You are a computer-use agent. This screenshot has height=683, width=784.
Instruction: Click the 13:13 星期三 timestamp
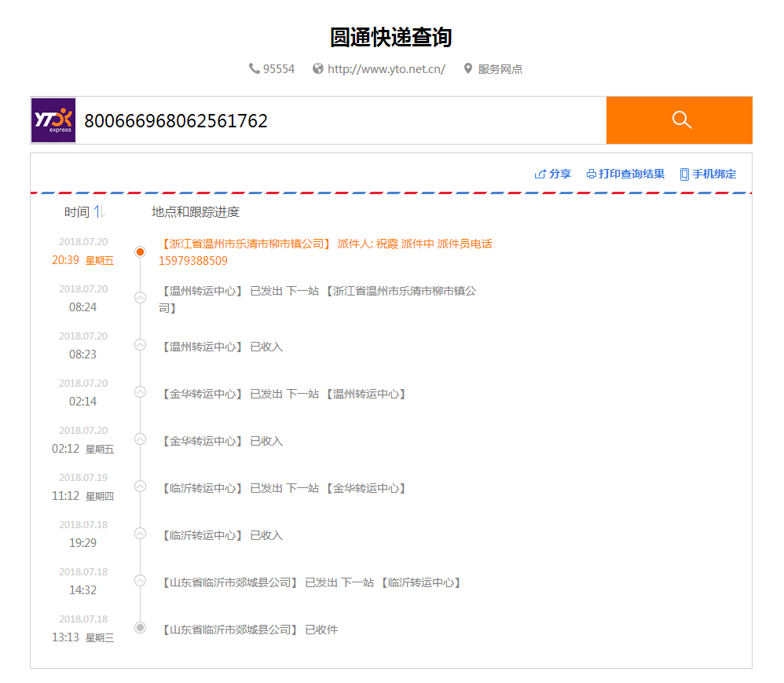pos(83,637)
